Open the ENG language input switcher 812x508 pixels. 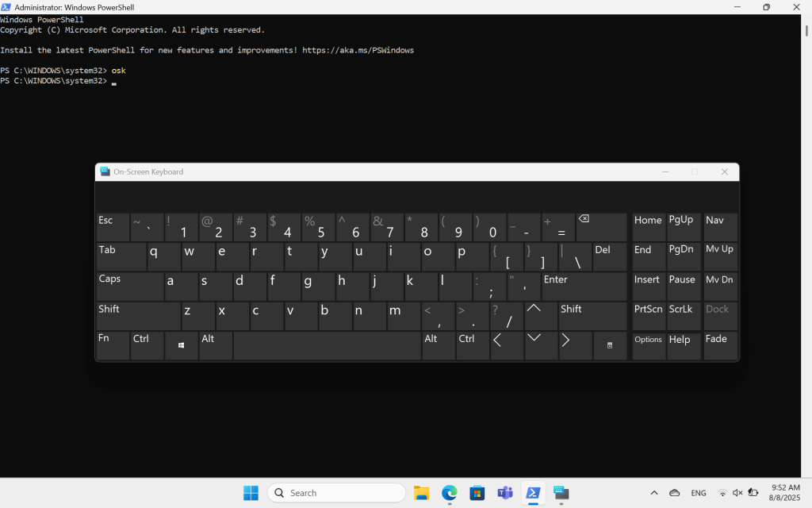pyautogui.click(x=699, y=493)
